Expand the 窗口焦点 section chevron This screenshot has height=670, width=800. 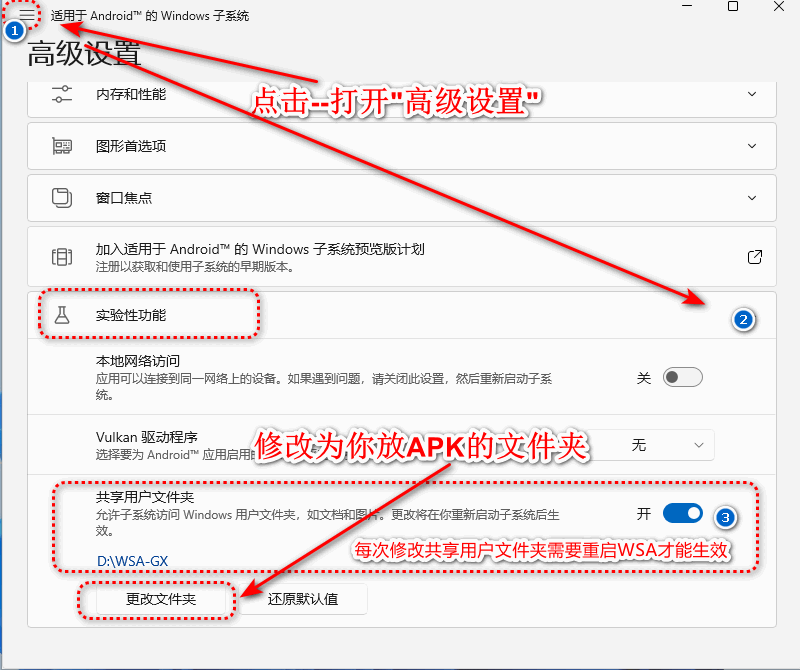pos(752,198)
